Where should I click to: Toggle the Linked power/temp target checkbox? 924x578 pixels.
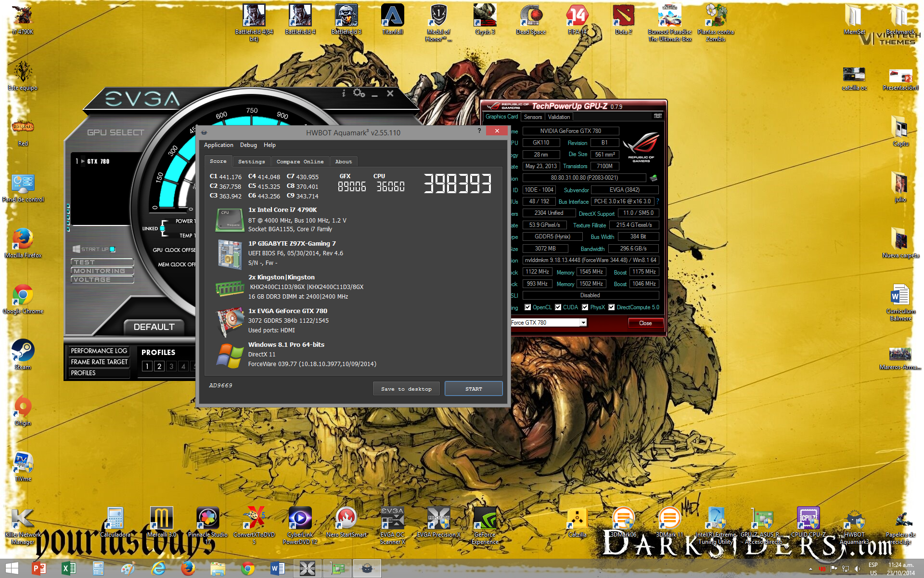[x=163, y=228]
